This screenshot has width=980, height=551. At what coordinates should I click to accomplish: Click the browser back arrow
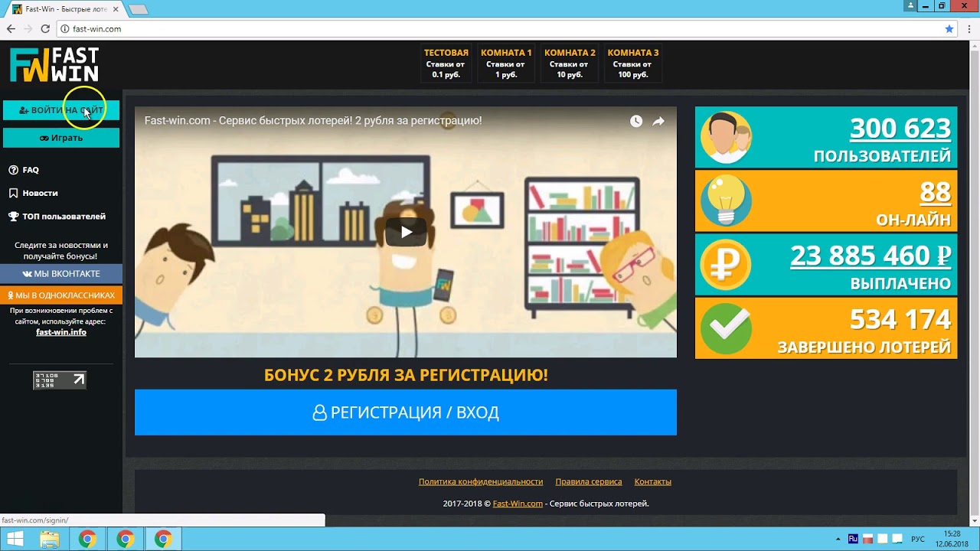(11, 29)
